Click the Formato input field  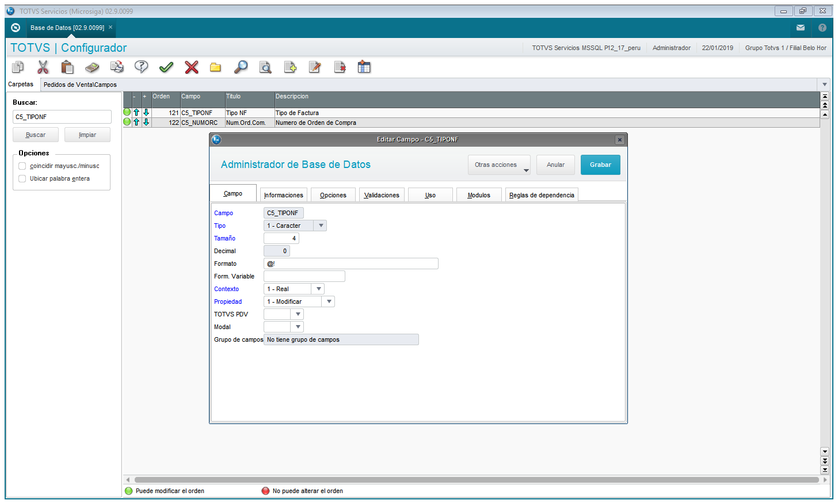351,264
